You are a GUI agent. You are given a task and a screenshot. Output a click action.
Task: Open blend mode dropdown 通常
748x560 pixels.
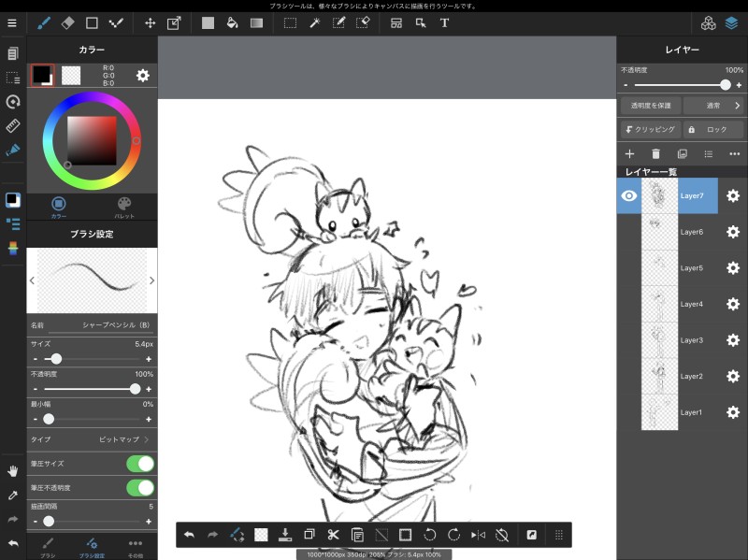click(x=713, y=106)
